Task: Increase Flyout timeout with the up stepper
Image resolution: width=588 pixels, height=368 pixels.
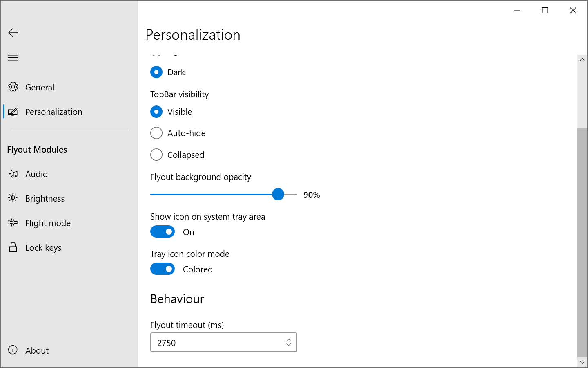Action: [289, 339]
